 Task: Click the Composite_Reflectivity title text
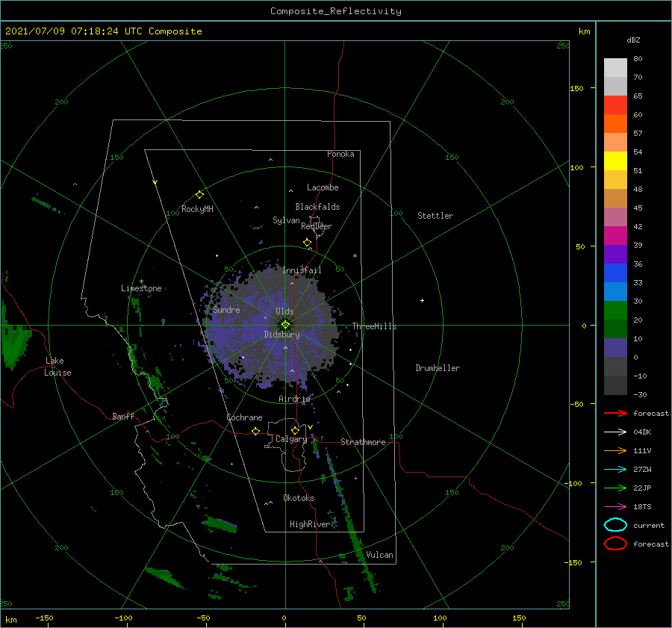[336, 11]
